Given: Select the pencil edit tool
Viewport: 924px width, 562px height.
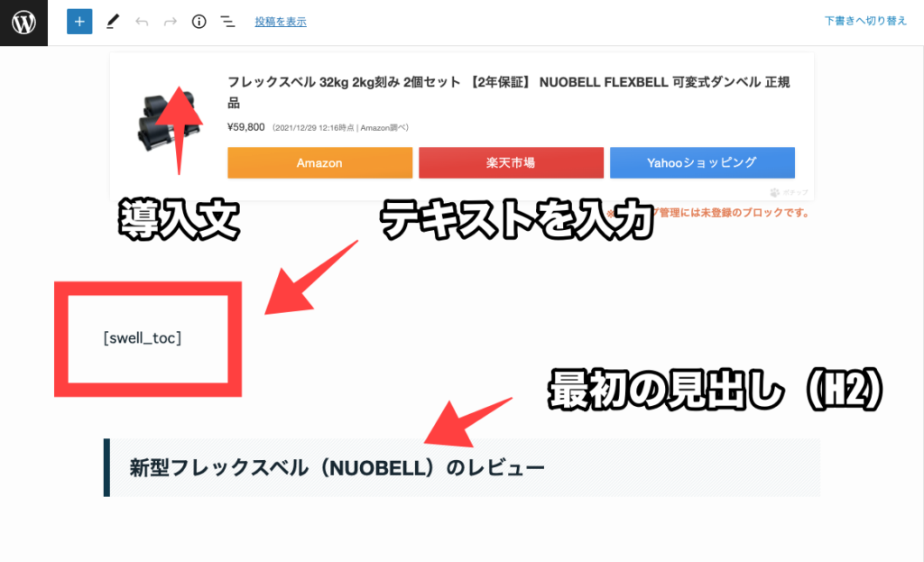Looking at the screenshot, I should (112, 22).
